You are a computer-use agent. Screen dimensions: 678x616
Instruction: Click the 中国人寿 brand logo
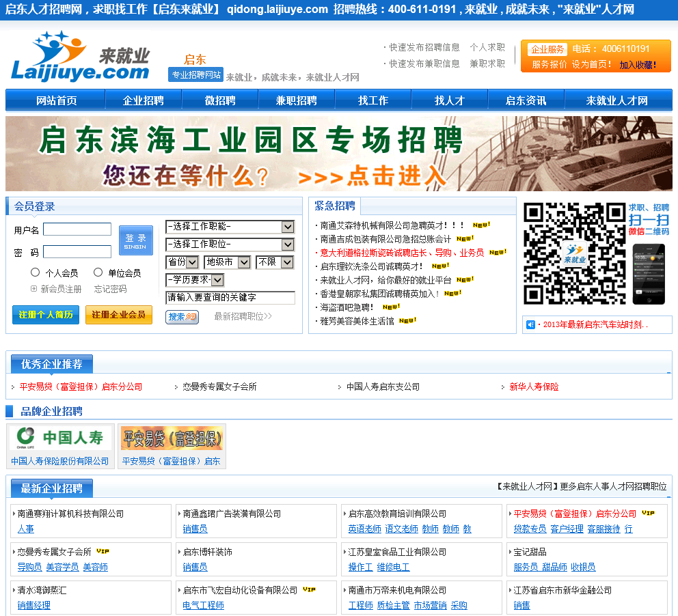click(60, 438)
